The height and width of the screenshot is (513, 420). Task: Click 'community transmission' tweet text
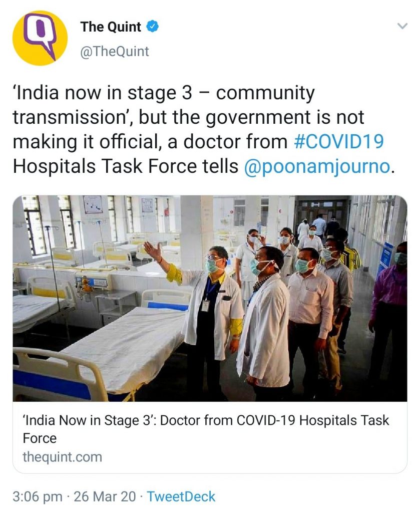pos(163,105)
